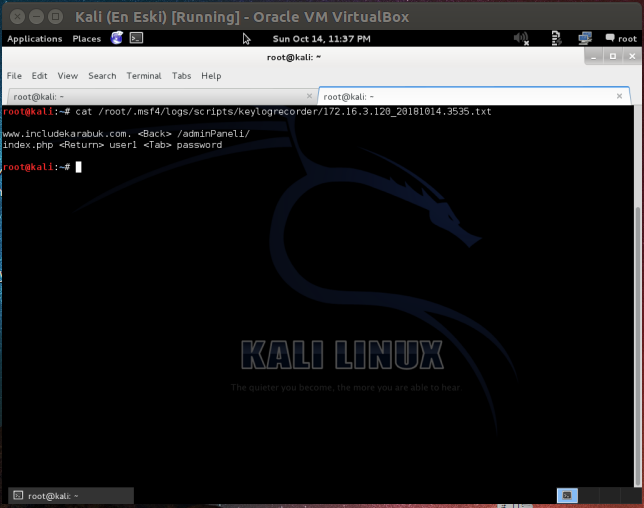Open the Tabs menu
The height and width of the screenshot is (508, 644).
coord(181,76)
